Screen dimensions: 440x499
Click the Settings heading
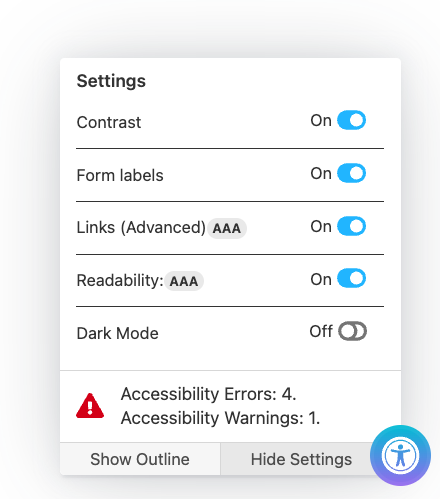point(111,81)
